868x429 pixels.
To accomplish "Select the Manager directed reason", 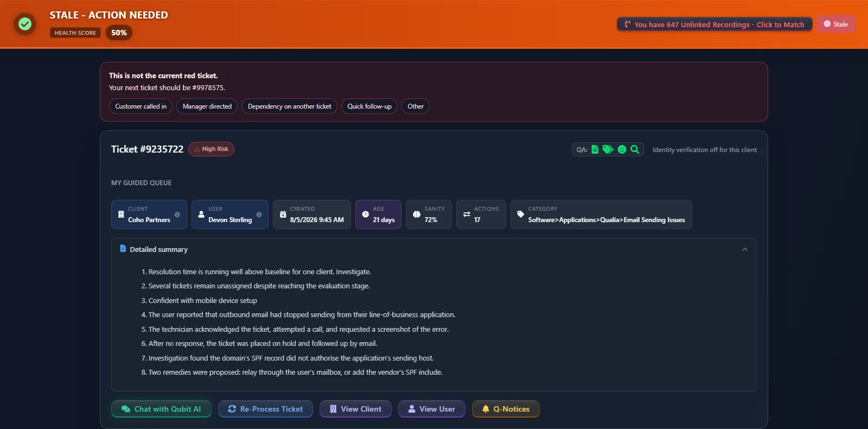I will (x=207, y=106).
